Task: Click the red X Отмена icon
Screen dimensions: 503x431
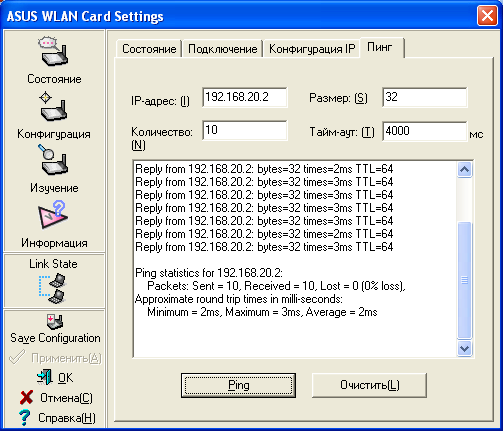Action: point(26,397)
